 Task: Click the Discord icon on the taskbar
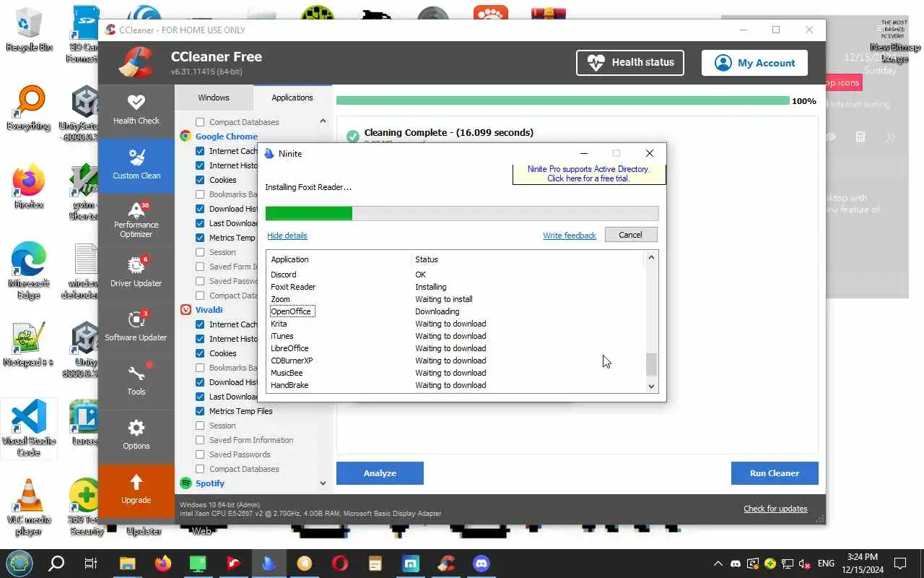click(481, 564)
